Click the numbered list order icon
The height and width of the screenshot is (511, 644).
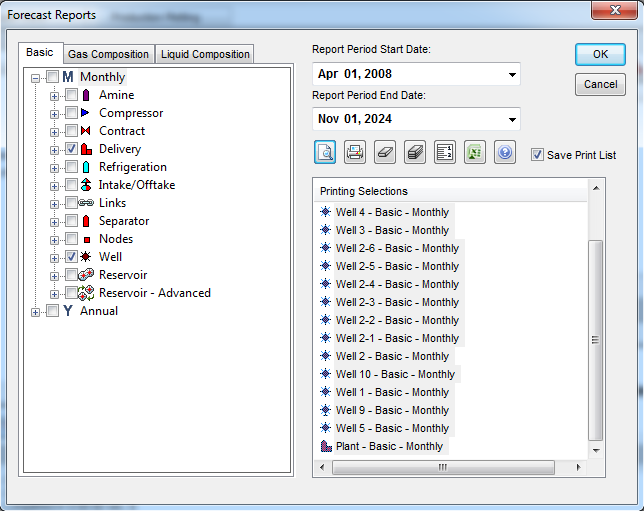[445, 153]
